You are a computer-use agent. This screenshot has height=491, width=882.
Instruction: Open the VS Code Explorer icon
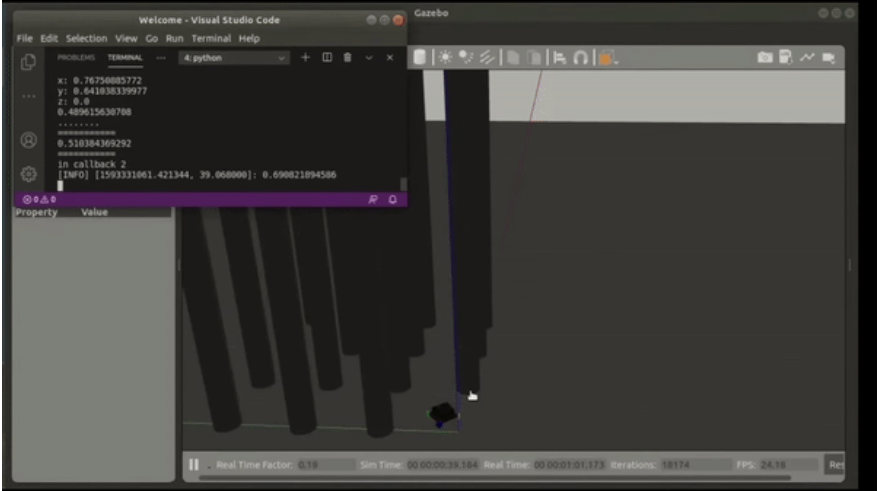[29, 62]
